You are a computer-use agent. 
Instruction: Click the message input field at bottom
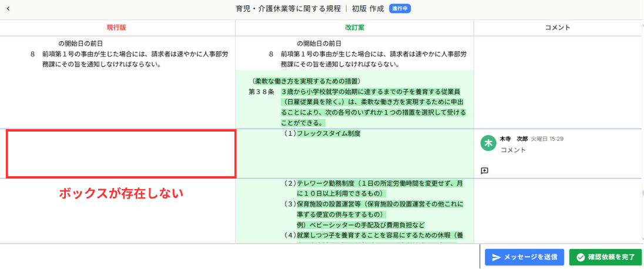pyautogui.click(x=240, y=257)
